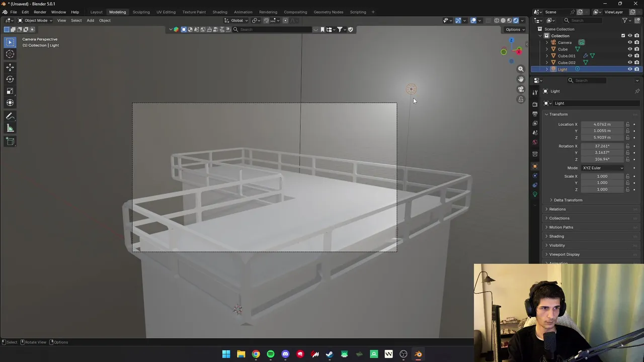Choose the Annotate pencil tool

point(10,116)
